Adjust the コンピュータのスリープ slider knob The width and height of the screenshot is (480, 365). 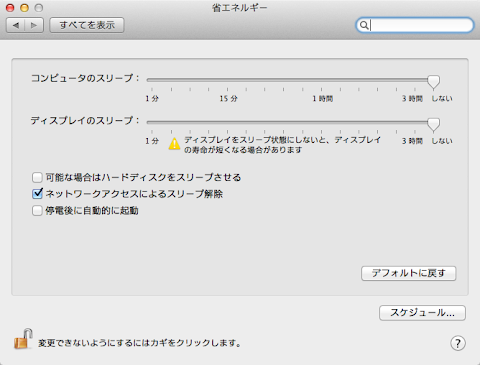click(433, 82)
